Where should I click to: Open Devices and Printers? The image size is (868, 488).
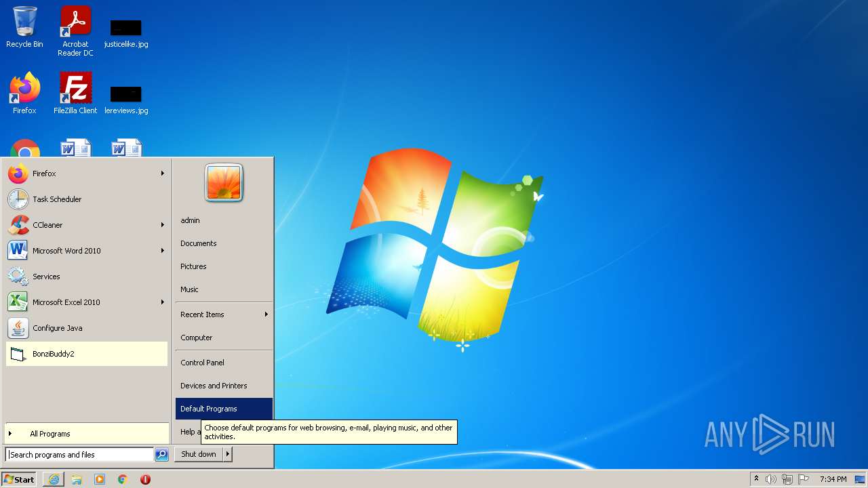click(224, 386)
